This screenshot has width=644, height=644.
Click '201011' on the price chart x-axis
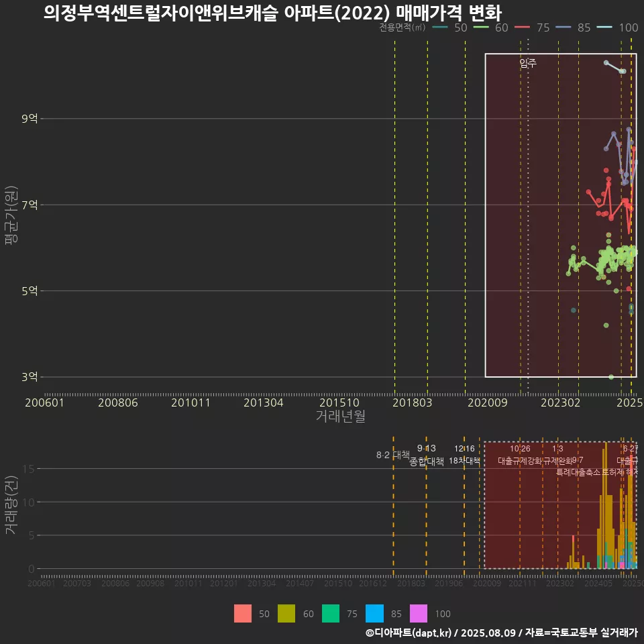click(x=191, y=402)
